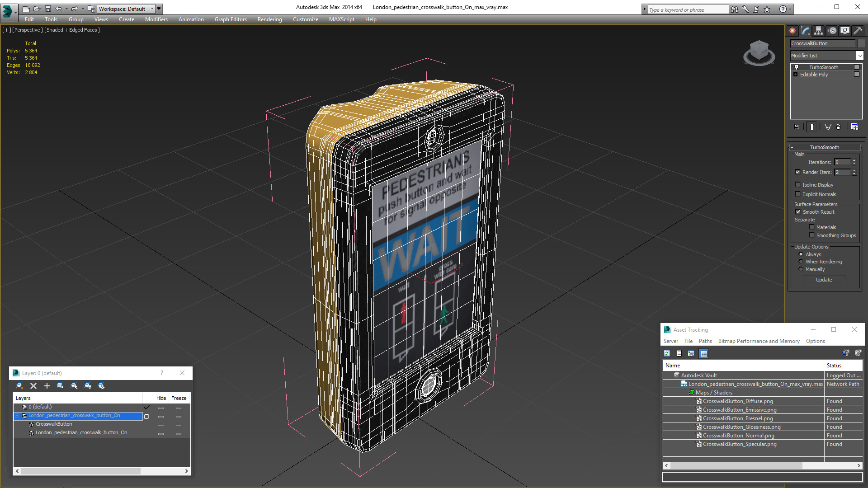Click the Shaded + Edged Faces viewport label

[x=72, y=30]
